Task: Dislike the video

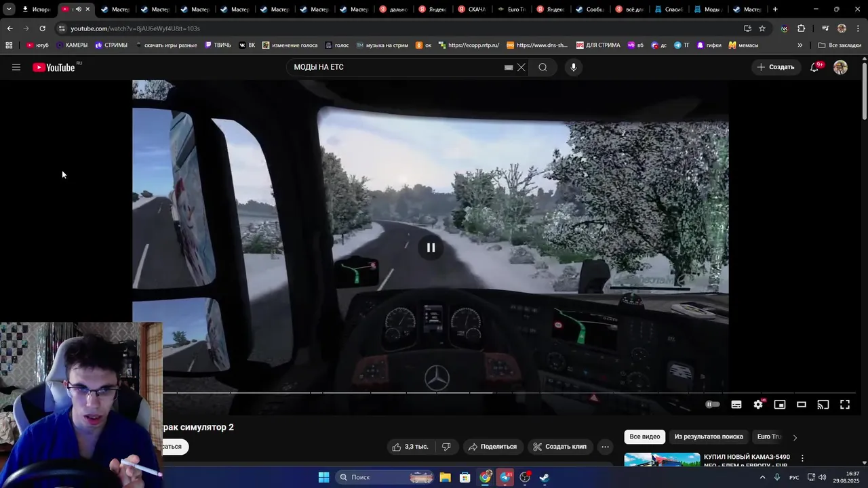Action: pos(446,447)
